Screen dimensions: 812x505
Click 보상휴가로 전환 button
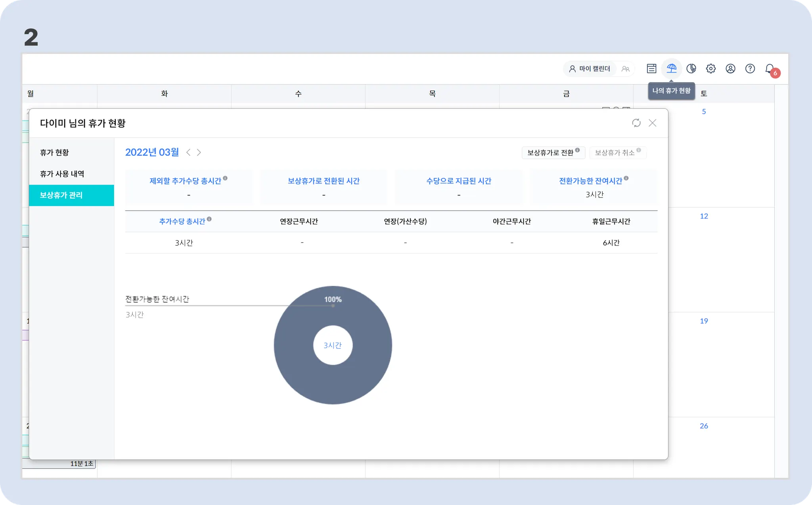(553, 153)
